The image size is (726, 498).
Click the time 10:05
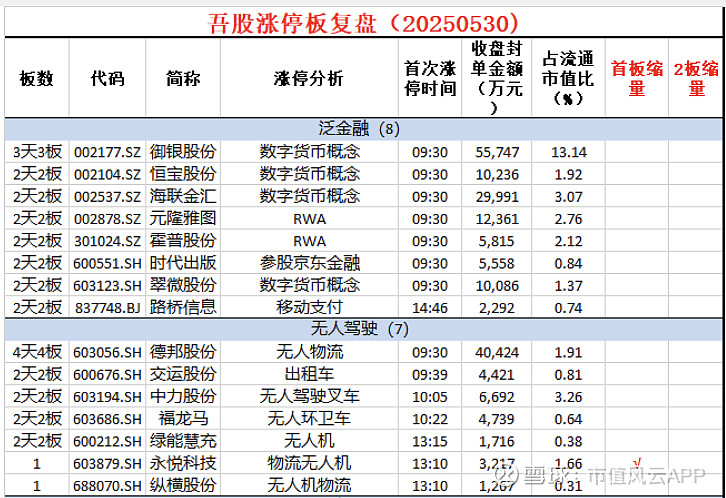(430, 397)
